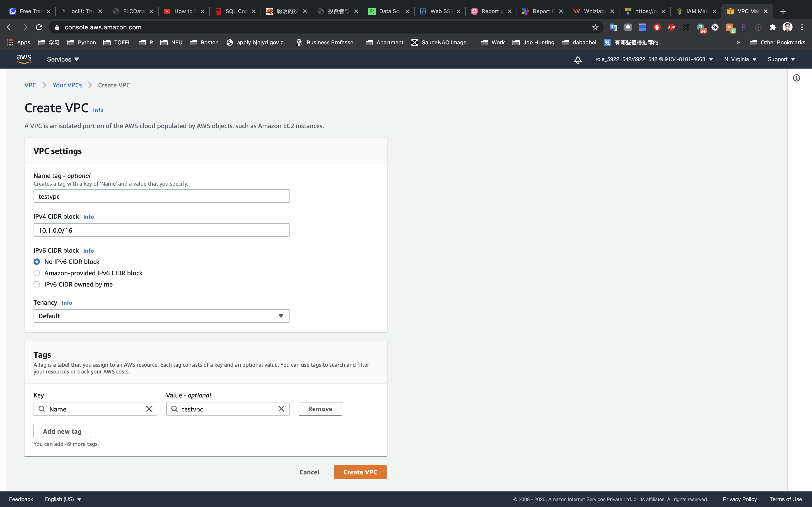Select No IPv6 CIDR block option

37,262
